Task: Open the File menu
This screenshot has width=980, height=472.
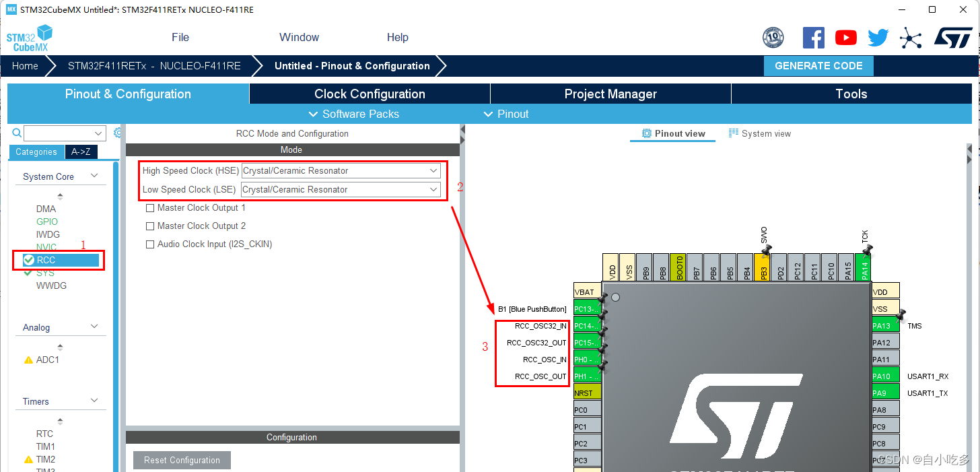Action: click(180, 37)
